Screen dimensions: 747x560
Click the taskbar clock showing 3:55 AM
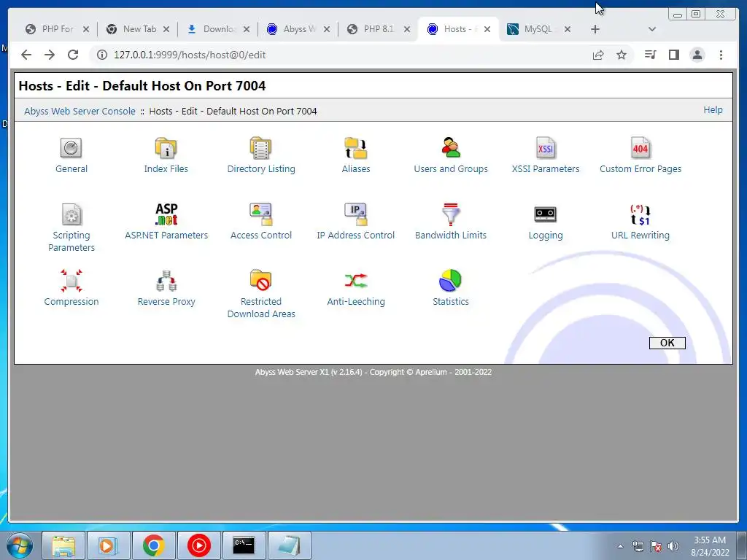point(710,546)
